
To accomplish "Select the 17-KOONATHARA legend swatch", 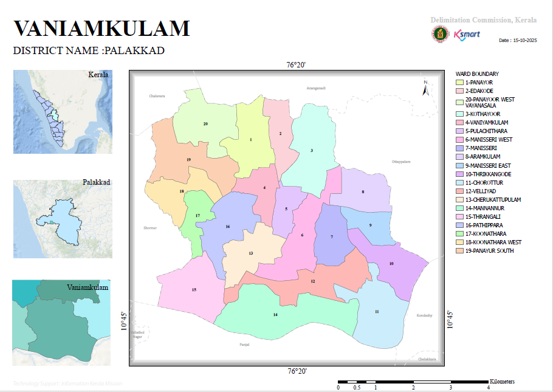I will 459,233.
